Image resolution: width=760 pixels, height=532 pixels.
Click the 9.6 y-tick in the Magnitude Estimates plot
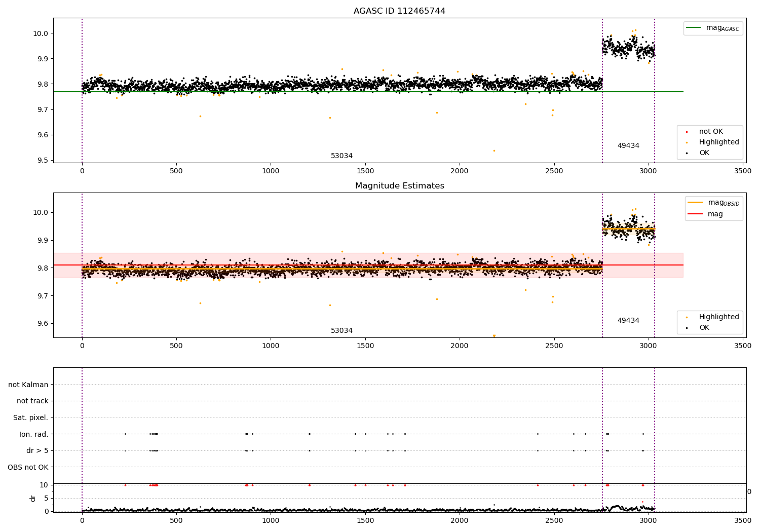42,324
